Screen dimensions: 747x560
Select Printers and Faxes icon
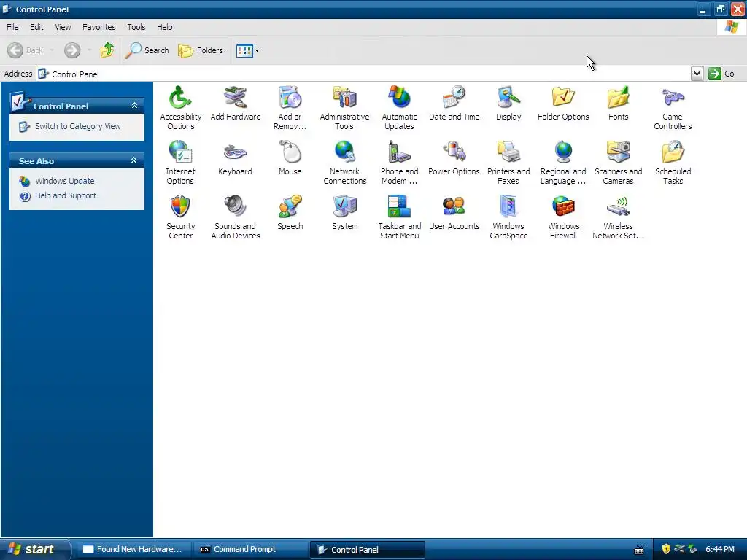(x=508, y=152)
